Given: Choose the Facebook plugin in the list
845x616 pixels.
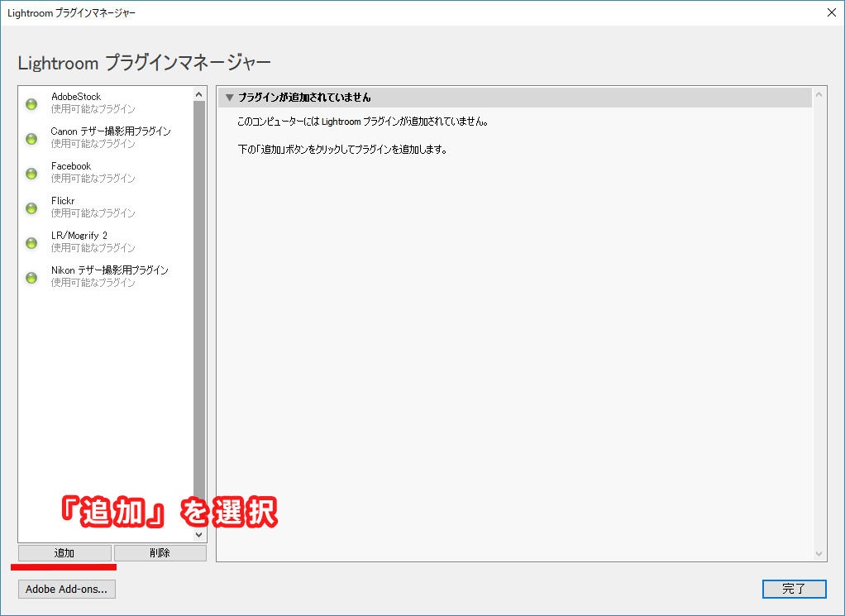Looking at the screenshot, I should pyautogui.click(x=91, y=172).
